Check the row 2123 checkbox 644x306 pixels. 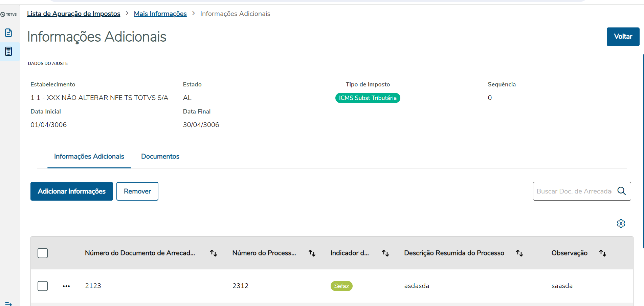point(43,286)
